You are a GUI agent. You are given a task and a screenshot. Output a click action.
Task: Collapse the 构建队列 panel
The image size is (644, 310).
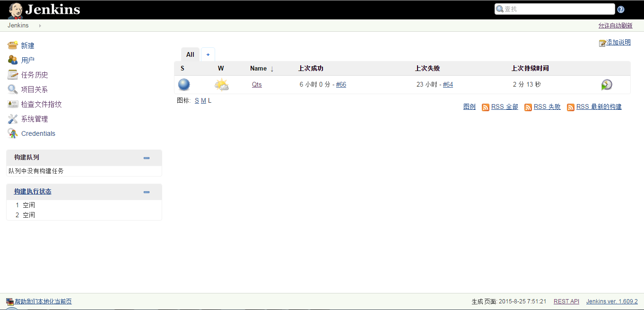[147, 158]
